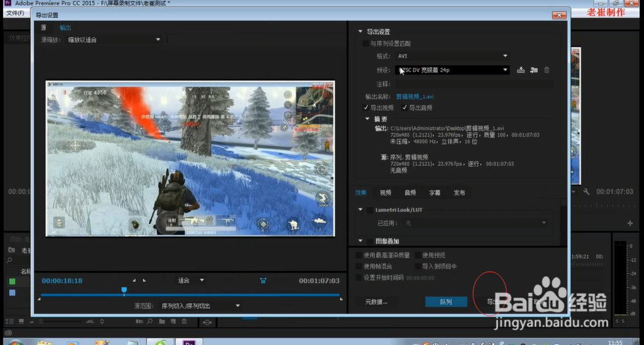Click the new bin folder icon
Viewport: 644px width, 345px height.
pyautogui.click(x=162, y=321)
